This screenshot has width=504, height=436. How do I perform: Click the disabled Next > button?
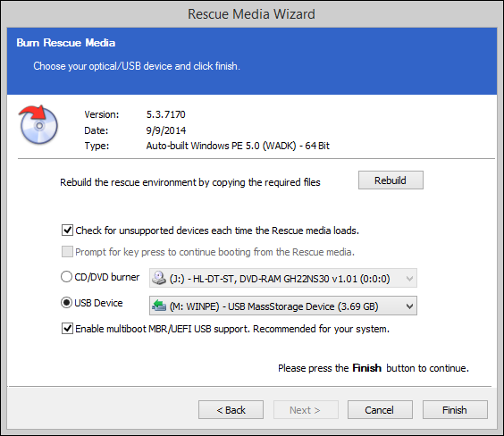306,410
